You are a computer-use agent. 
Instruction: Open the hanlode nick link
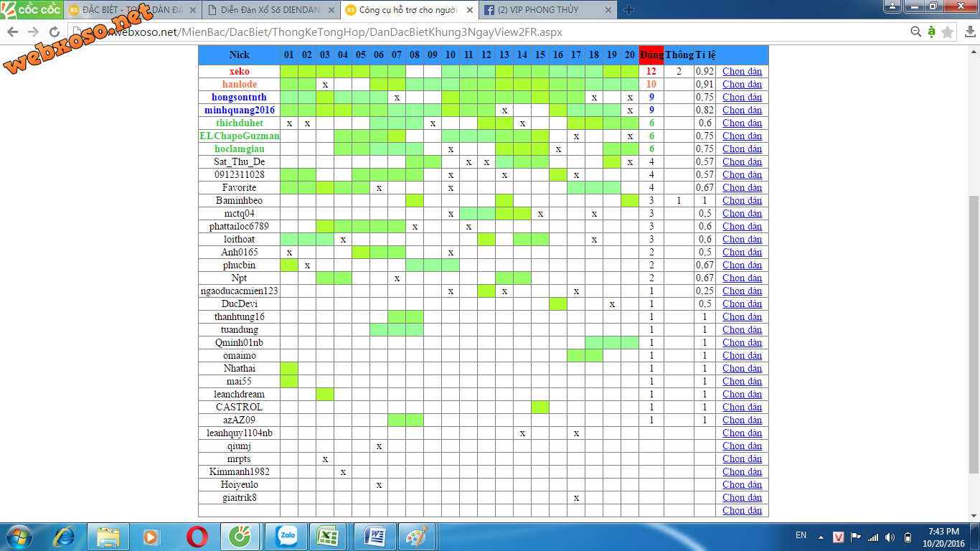coord(239,84)
